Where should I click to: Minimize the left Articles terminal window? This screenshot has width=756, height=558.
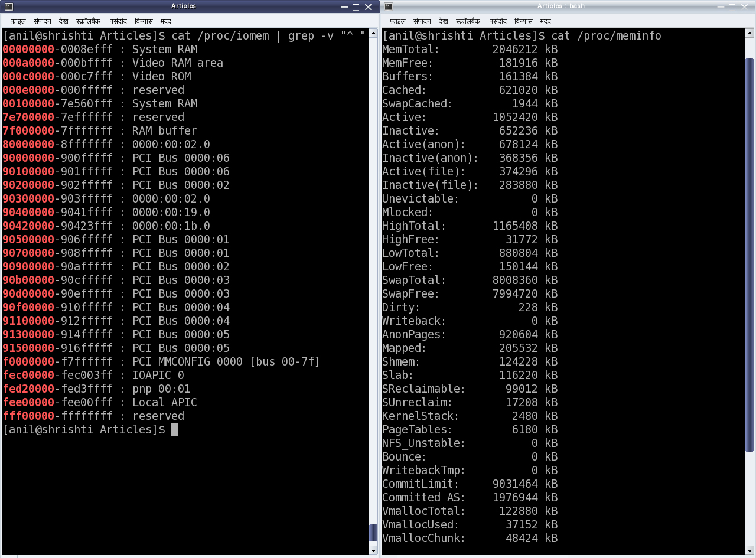345,6
